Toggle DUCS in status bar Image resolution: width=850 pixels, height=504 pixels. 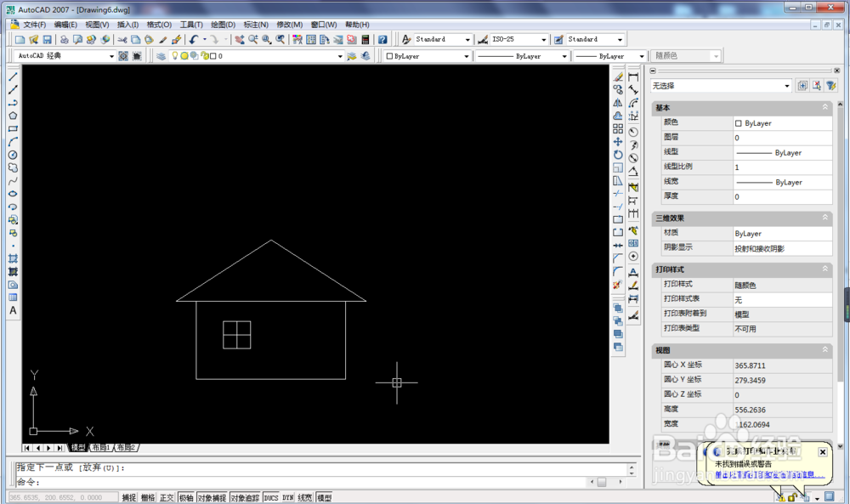tap(271, 497)
